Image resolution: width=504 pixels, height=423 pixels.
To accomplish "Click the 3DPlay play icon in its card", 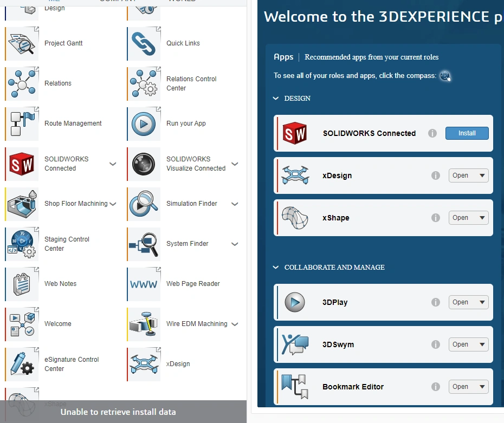I will pyautogui.click(x=295, y=302).
